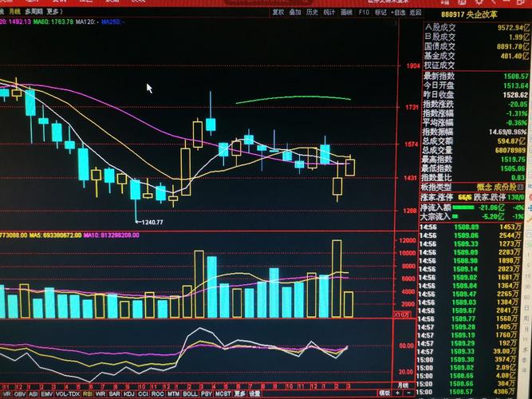
Task: Add to watchlist with +自选
Action: [x=398, y=12]
